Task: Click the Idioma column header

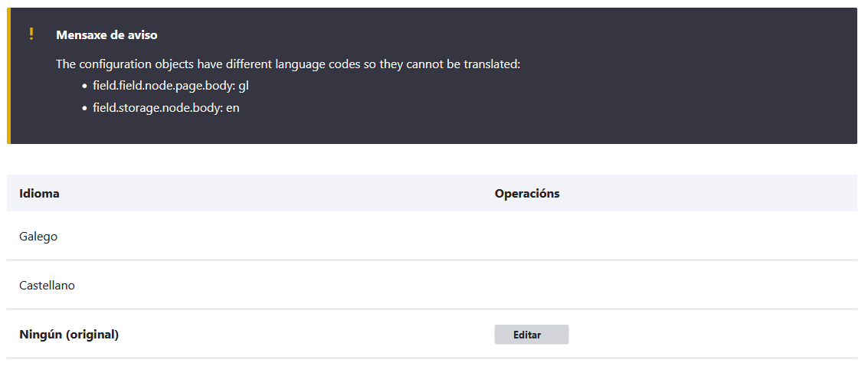Action: coord(39,194)
